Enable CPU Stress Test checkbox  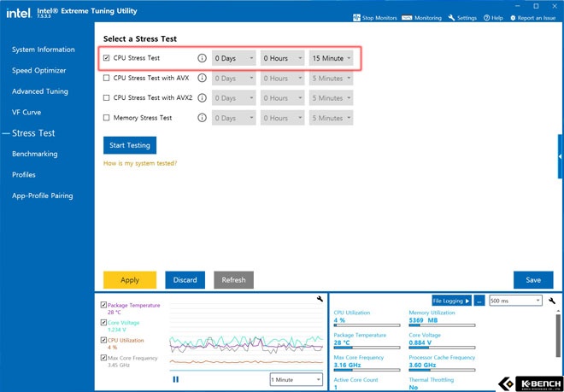click(x=106, y=58)
